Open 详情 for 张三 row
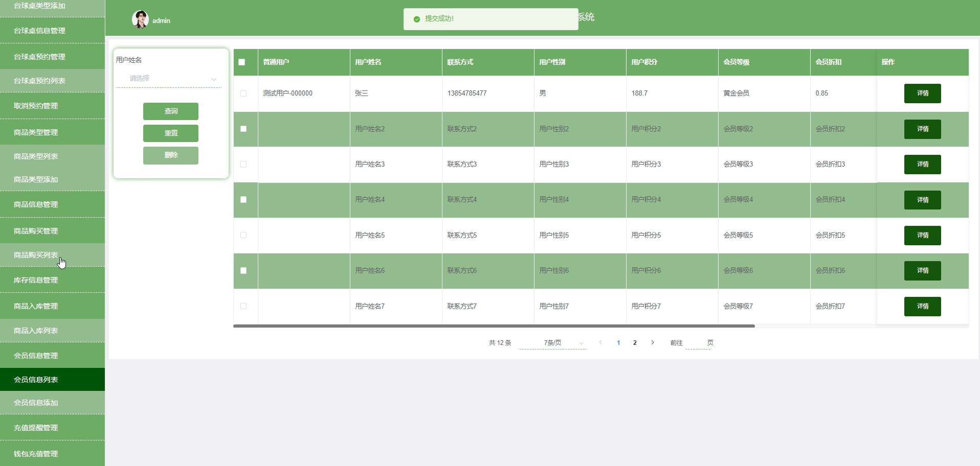Screen dimensions: 980x466 click(x=923, y=94)
